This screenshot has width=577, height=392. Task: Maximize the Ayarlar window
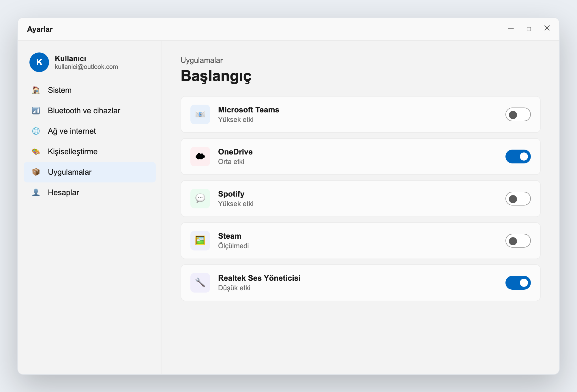coord(529,29)
